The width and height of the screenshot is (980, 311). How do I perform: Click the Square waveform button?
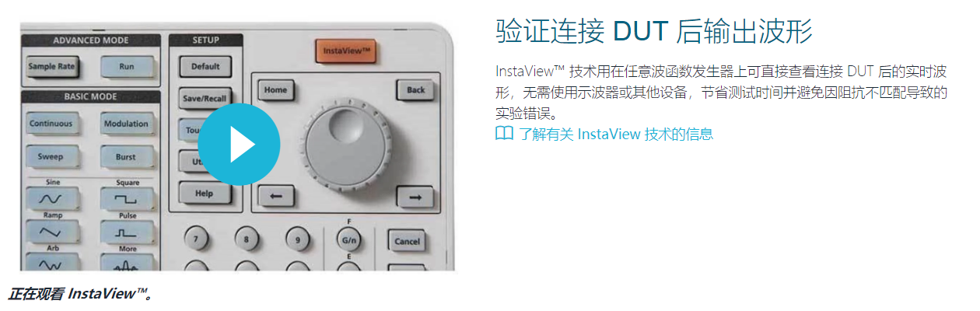point(126,200)
